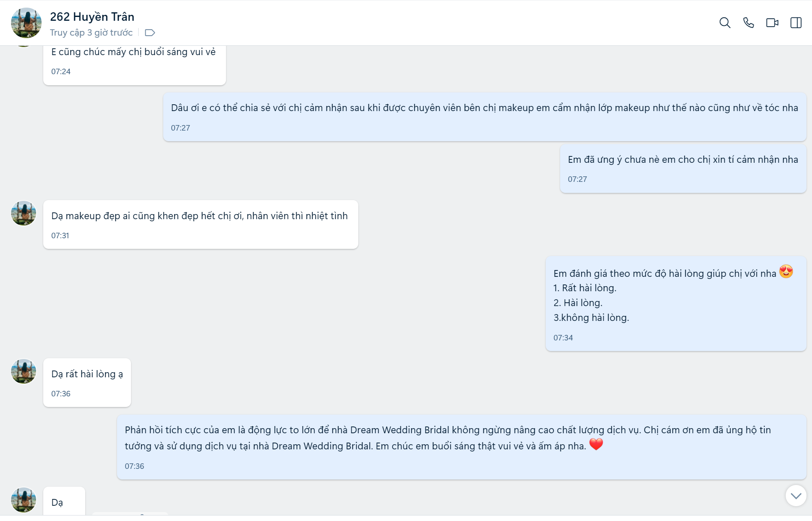Click avatar beside 'Dạ rất hài lòng ạ'
This screenshot has width=812, height=521.
point(24,371)
